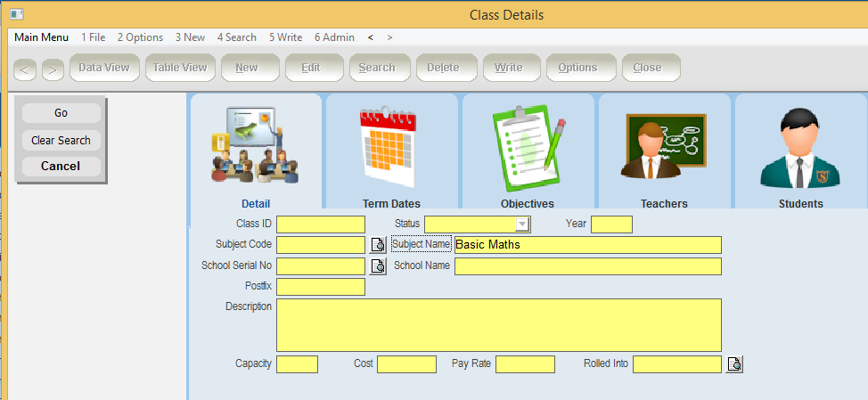Image resolution: width=868 pixels, height=400 pixels.
Task: Click the Description text area
Action: tap(498, 325)
